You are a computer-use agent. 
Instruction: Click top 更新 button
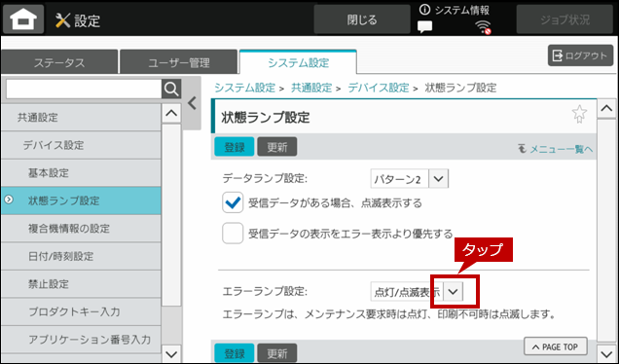tap(277, 147)
